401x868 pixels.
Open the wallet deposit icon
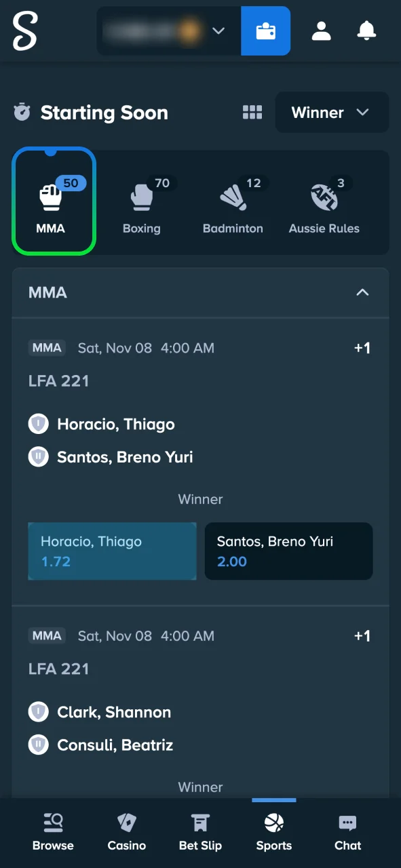click(265, 31)
